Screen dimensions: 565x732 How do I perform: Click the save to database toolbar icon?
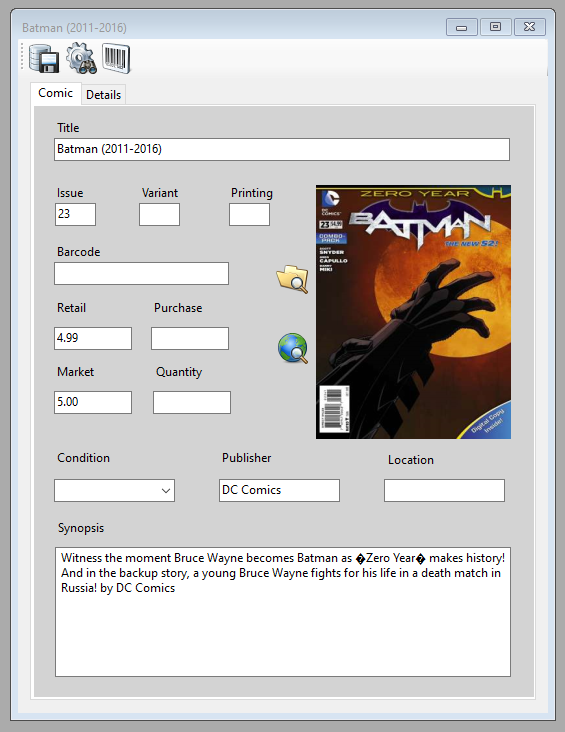(44, 59)
